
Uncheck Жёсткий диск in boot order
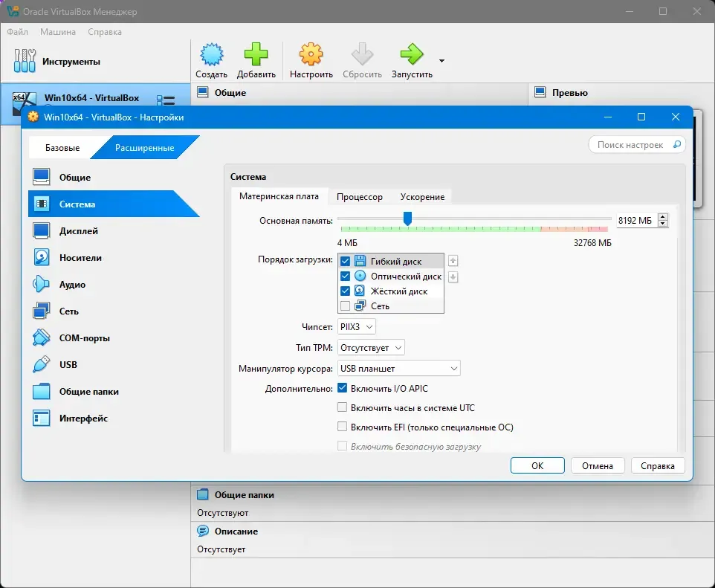[345, 291]
